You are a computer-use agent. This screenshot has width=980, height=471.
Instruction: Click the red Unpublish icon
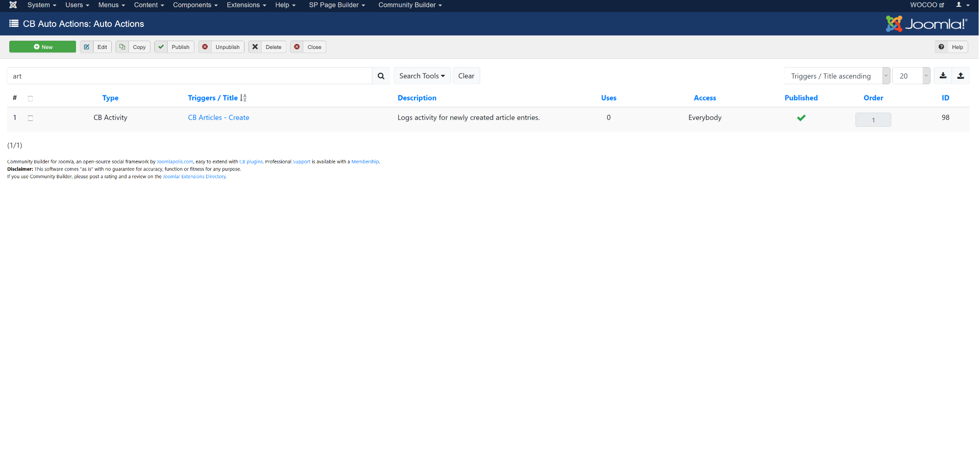pos(205,47)
